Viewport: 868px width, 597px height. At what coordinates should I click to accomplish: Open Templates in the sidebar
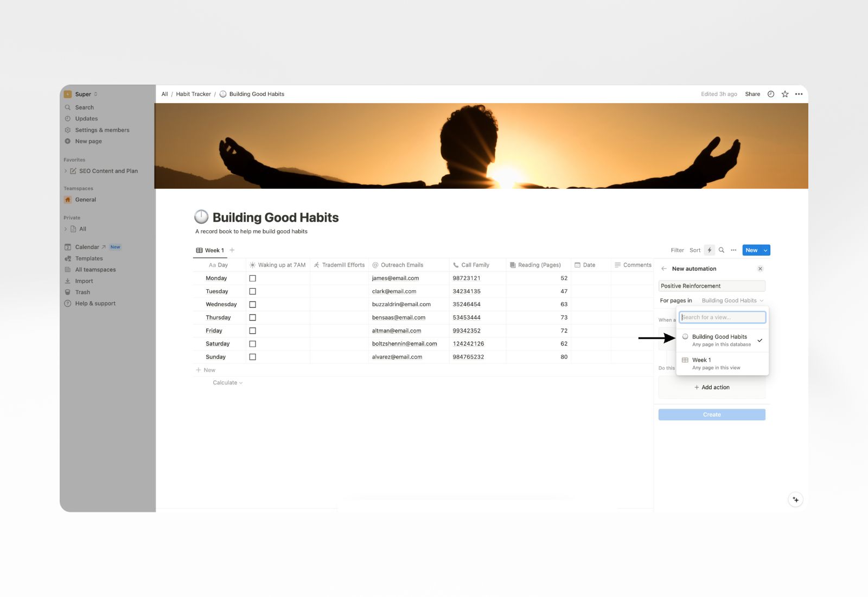pyautogui.click(x=89, y=258)
